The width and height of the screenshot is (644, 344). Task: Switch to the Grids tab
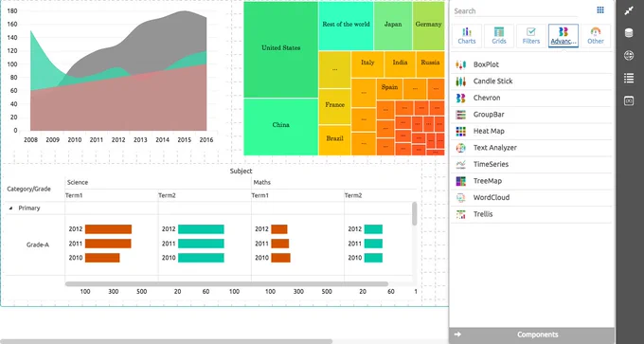(x=498, y=36)
